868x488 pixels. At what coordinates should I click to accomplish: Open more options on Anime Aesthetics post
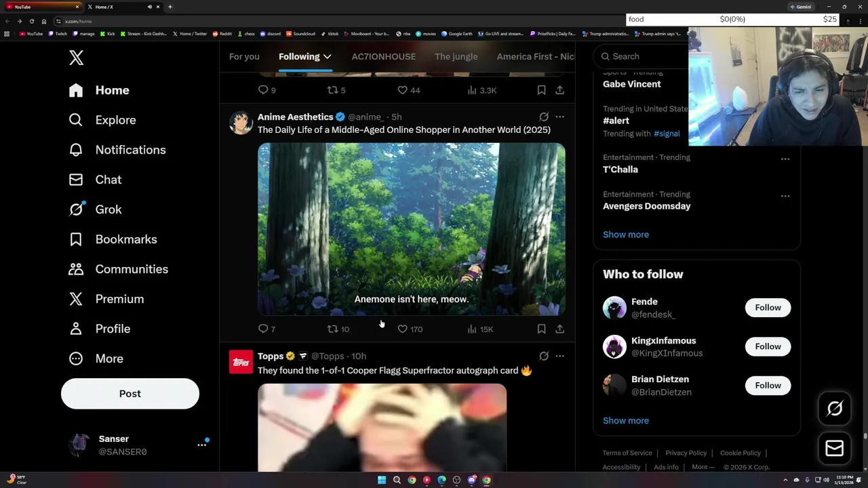pyautogui.click(x=559, y=117)
